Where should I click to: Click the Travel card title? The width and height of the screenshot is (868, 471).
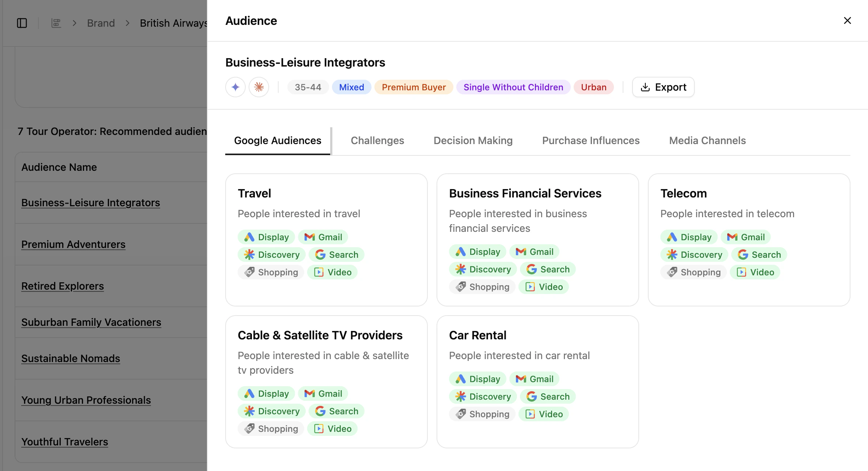(254, 193)
